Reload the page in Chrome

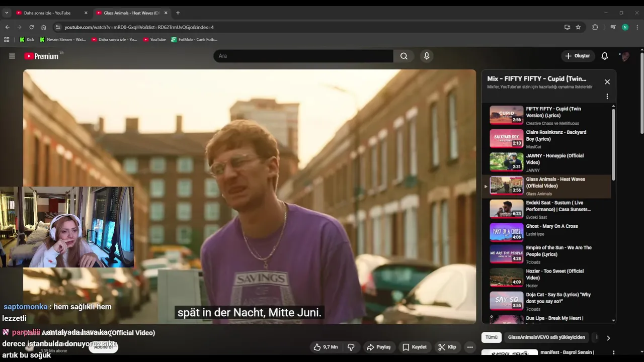click(x=32, y=27)
